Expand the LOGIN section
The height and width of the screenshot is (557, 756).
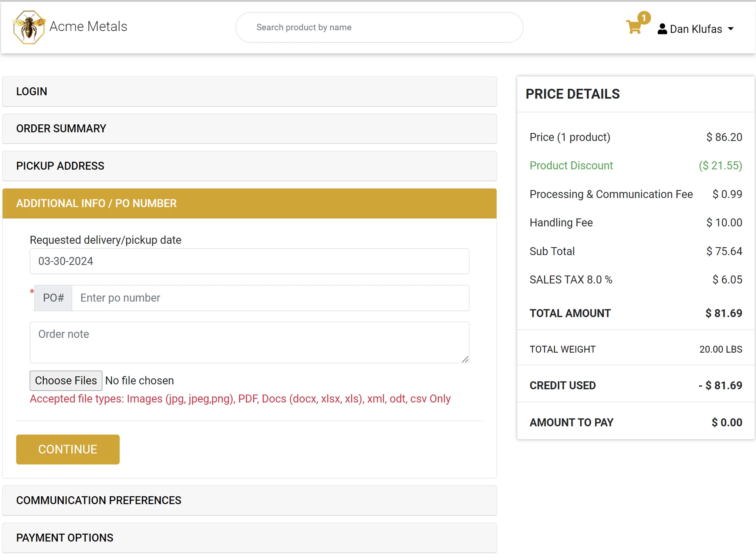tap(249, 91)
